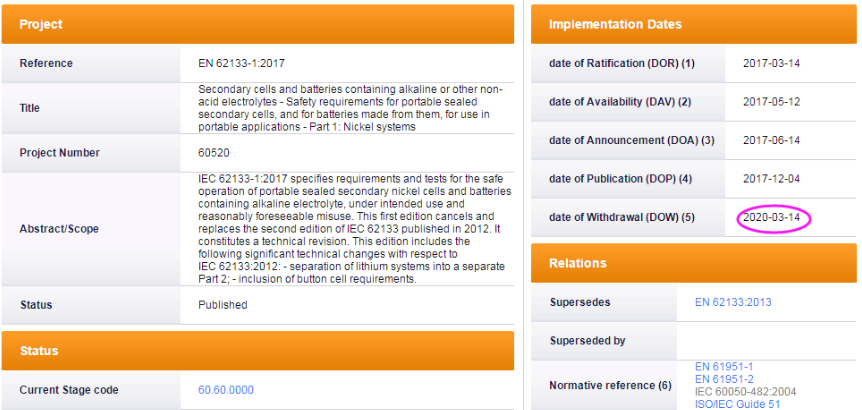Click the circled date of Withdrawal value
Viewport: 862px width, 410px height.
(774, 218)
